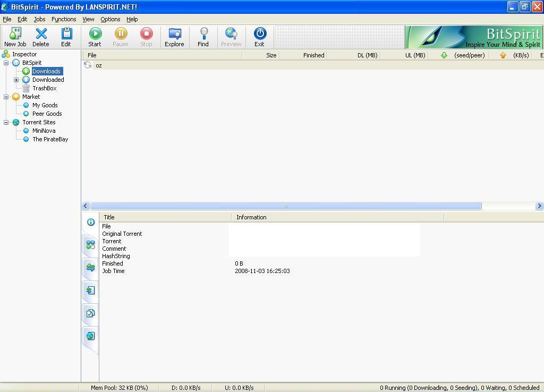Open the pieces blocks tab icon
This screenshot has height=392, width=544.
pos(90,244)
